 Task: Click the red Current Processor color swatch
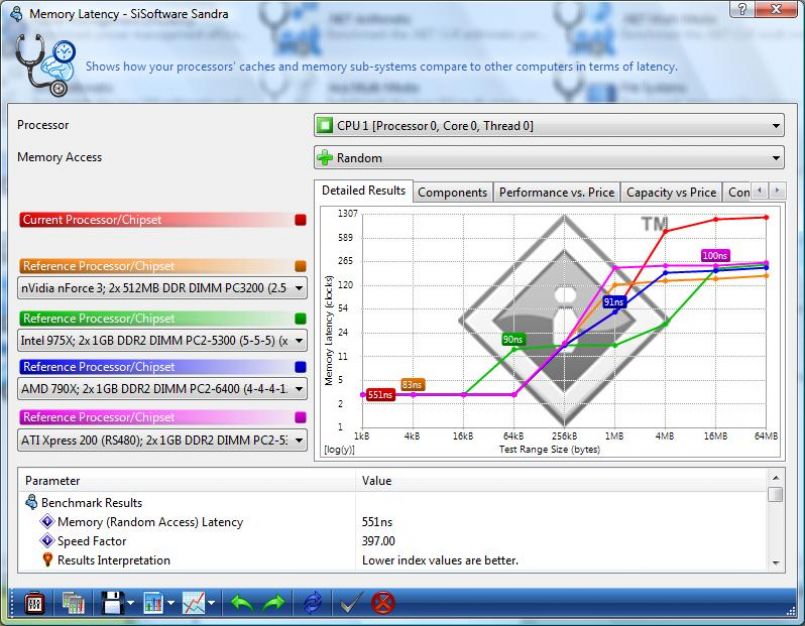click(300, 220)
